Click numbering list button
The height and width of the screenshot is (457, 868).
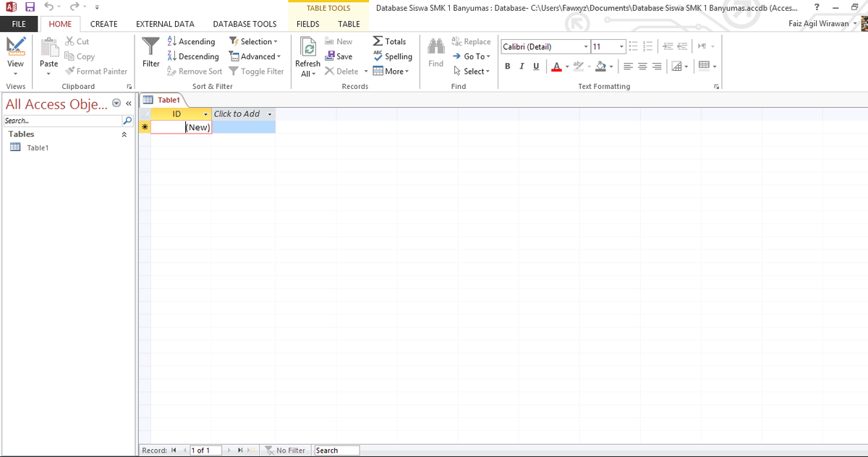pos(647,47)
